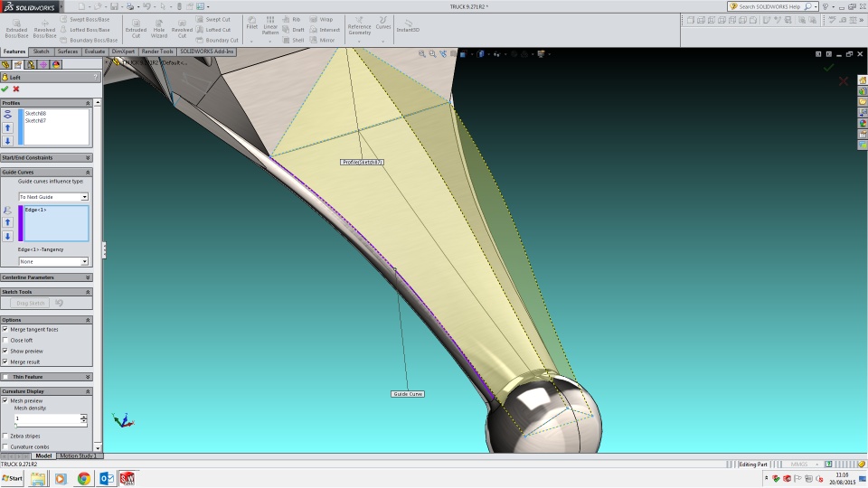This screenshot has width=868, height=488.
Task: Select the Draft tool
Action: click(x=293, y=30)
